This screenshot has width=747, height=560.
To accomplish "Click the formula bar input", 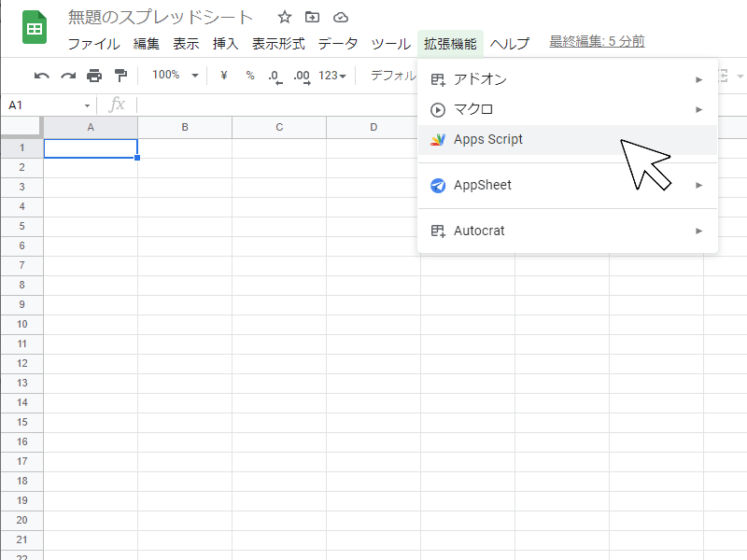I will pyautogui.click(x=276, y=105).
